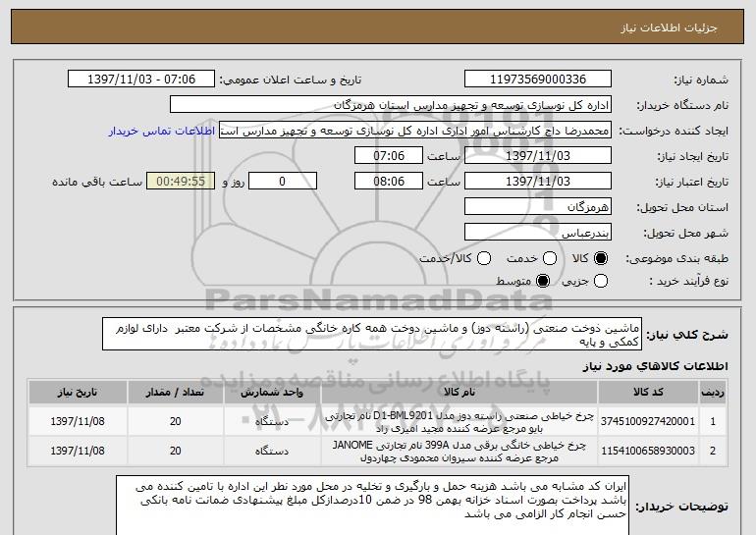756x535 pixels.
Task: Click the quantity 20 in row 1
Action: click(x=176, y=421)
